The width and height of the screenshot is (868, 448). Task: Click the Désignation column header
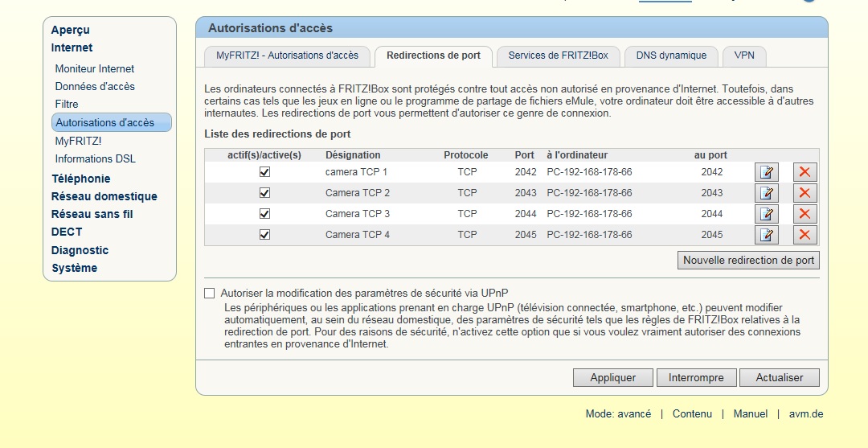click(353, 155)
